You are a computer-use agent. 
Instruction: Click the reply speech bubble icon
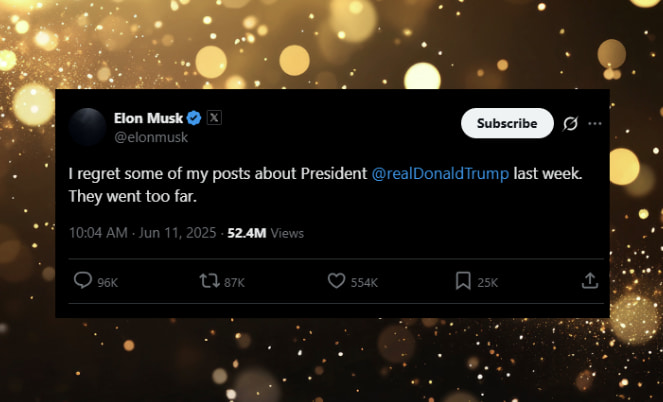pyautogui.click(x=83, y=280)
